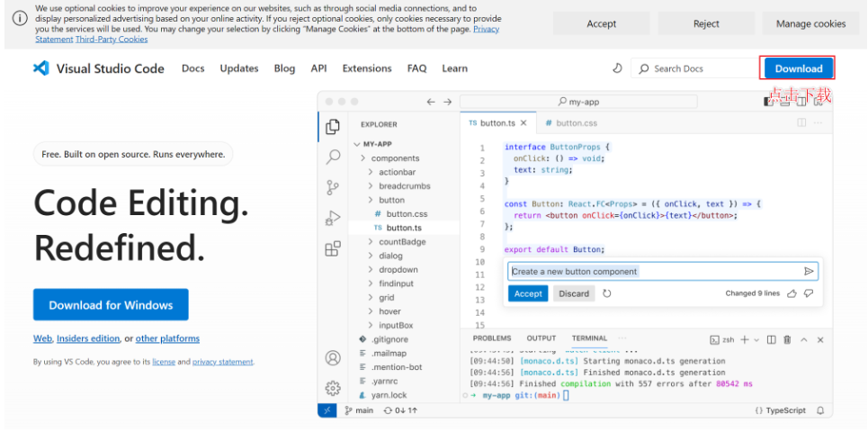Open the Extensions icon in activity bar
This screenshot has width=868, height=432.
[x=333, y=248]
